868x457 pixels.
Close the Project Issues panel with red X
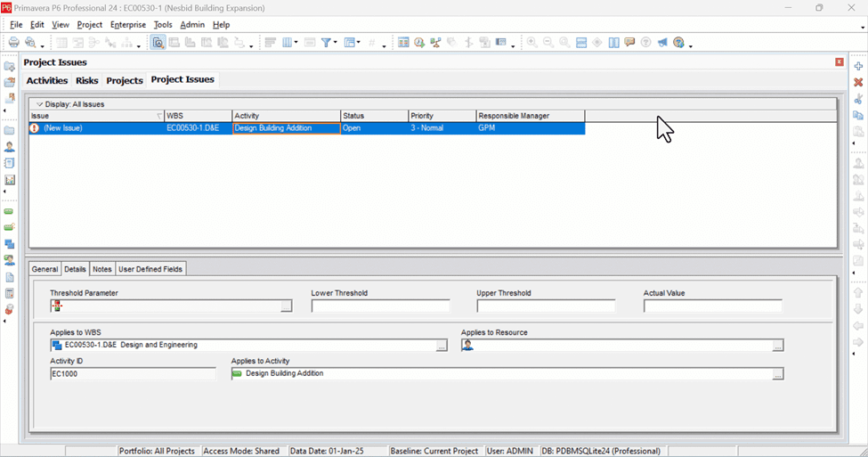pos(840,62)
